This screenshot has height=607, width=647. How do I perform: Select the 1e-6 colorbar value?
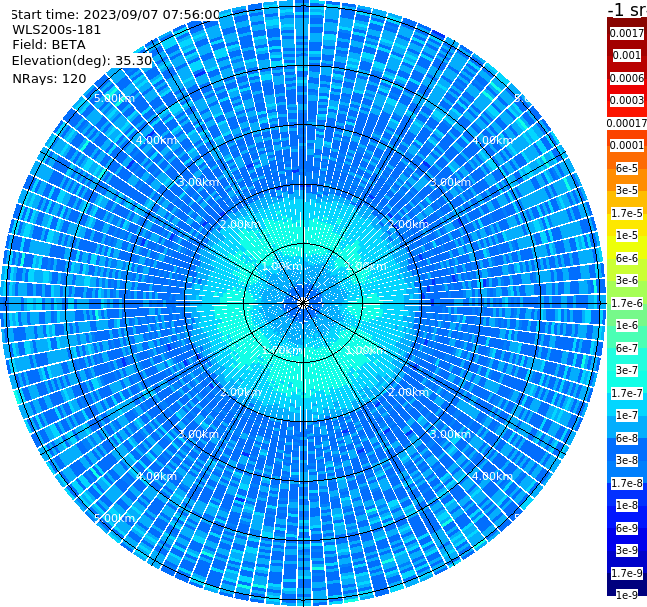627,325
